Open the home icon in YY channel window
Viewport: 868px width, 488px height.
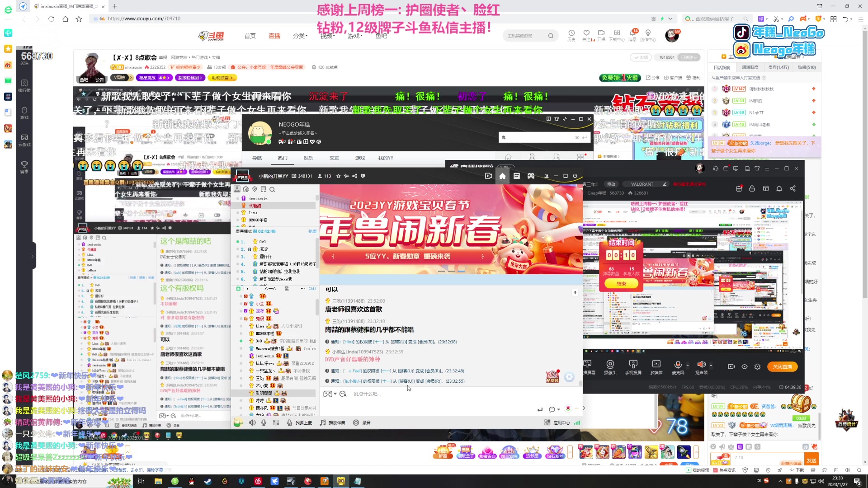click(x=502, y=176)
